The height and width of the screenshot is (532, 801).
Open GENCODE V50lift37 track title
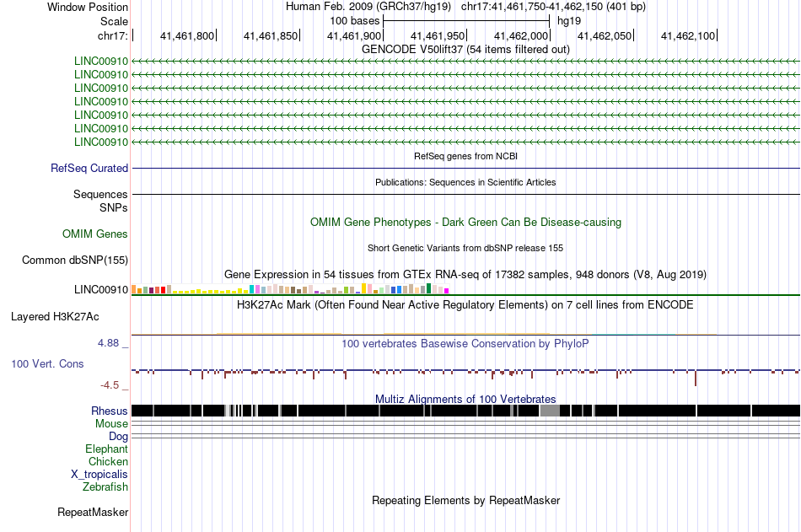465,49
